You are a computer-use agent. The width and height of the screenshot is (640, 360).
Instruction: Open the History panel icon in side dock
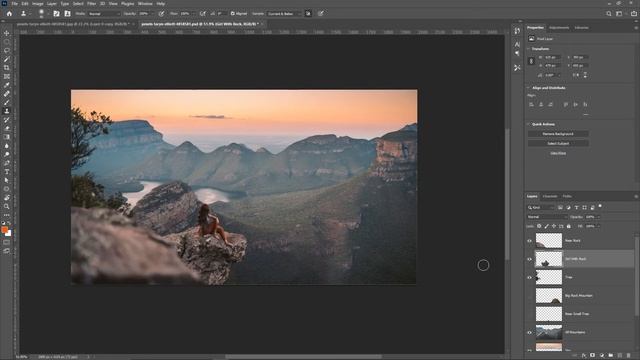[517, 31]
